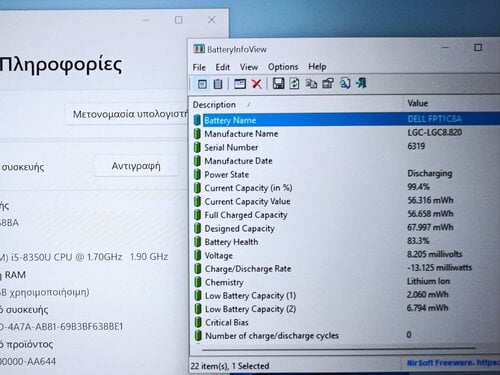Click the 67.997 mWh designed capacity value

(430, 227)
